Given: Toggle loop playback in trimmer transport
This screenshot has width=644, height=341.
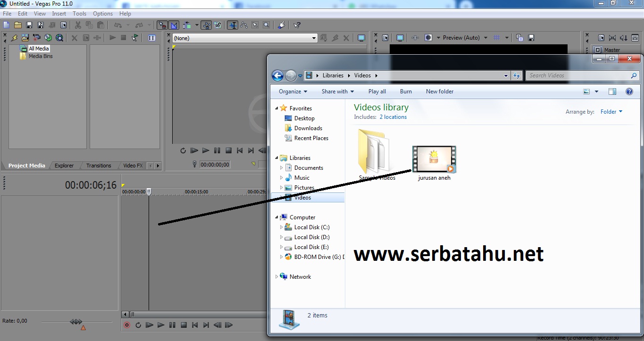Looking at the screenshot, I should point(183,150).
